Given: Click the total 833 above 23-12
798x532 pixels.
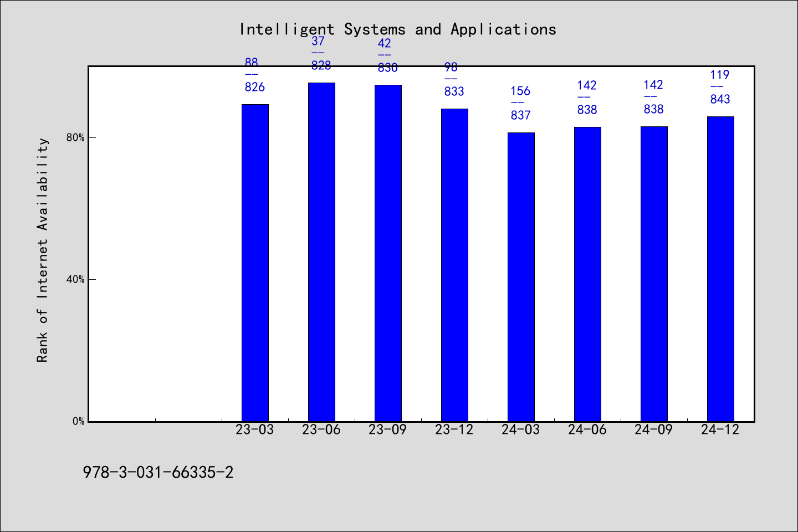Looking at the screenshot, I should (x=454, y=91).
